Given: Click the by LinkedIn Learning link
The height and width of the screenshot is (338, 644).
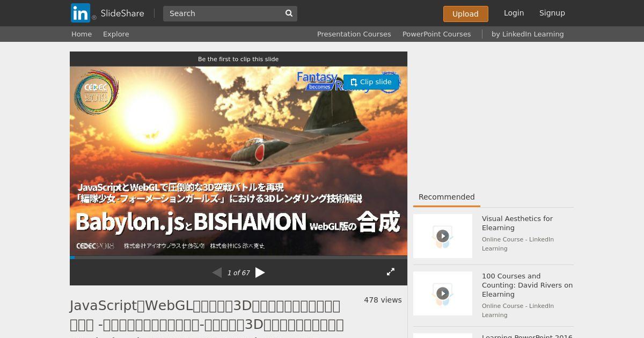Looking at the screenshot, I should (528, 34).
